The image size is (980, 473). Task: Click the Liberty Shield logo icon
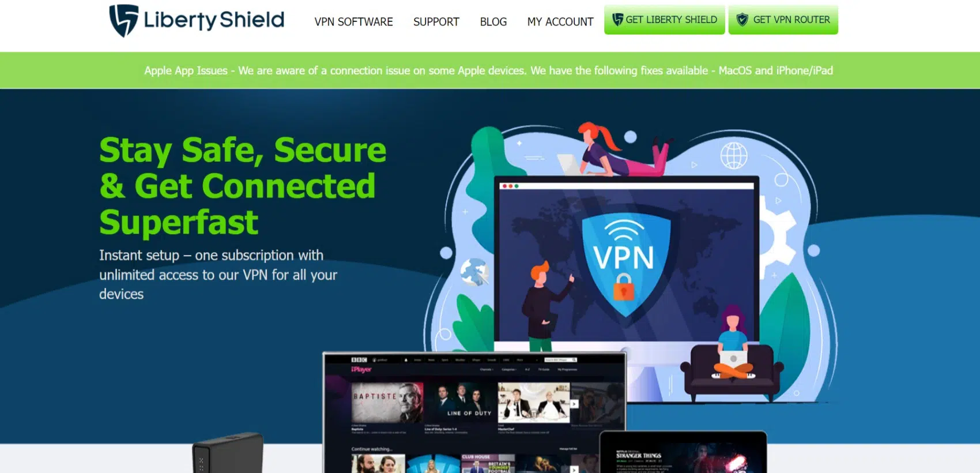(x=123, y=21)
